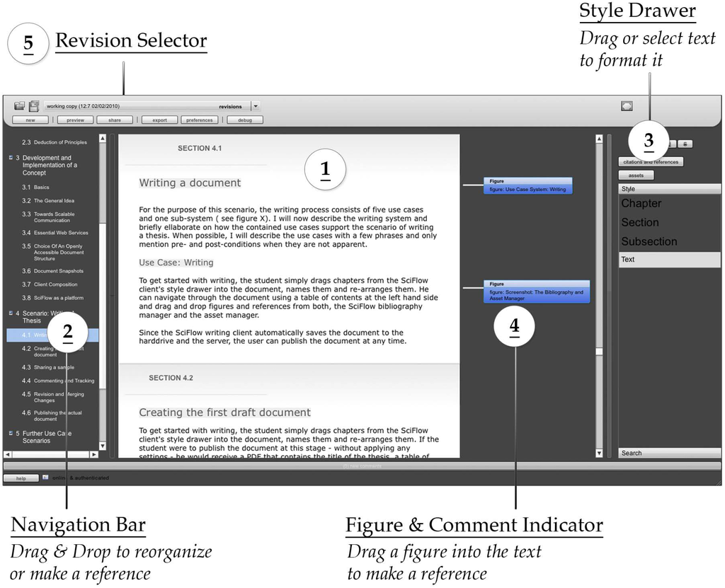725x588 pixels.
Task: Click the new comments bar below document
Action: point(362,466)
